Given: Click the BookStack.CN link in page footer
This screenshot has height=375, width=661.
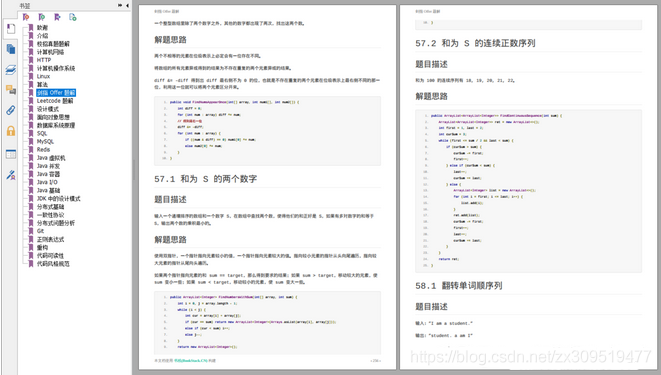Looking at the screenshot, I should pos(191,361).
